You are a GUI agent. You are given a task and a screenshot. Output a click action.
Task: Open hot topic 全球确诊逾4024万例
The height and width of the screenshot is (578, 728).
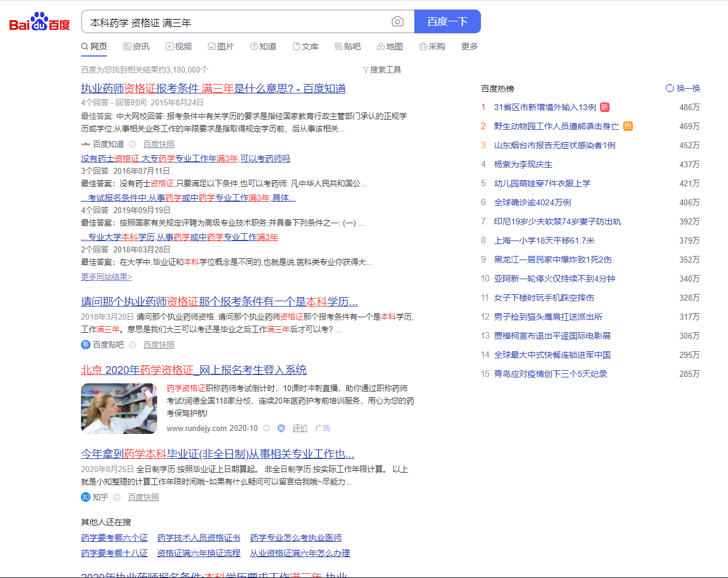[532, 202]
